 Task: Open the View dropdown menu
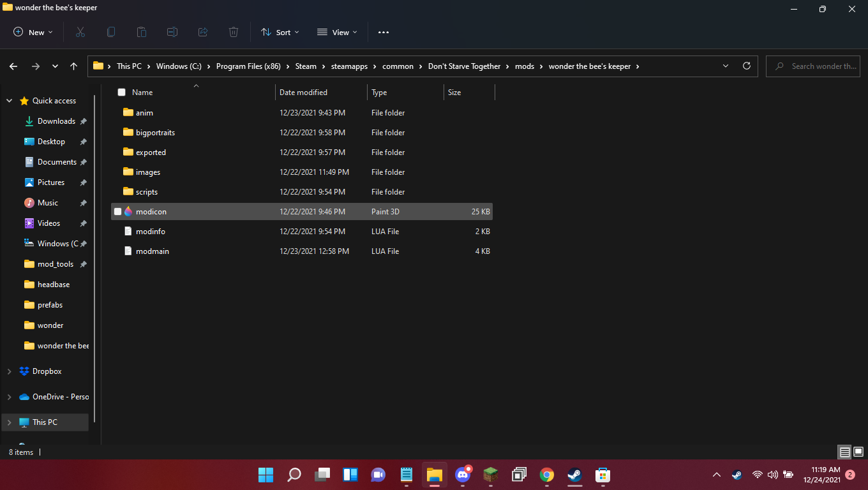(337, 32)
